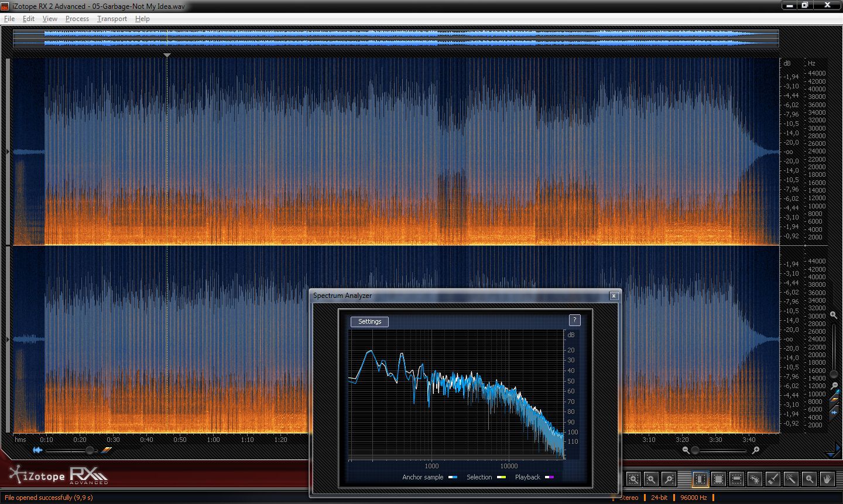The height and width of the screenshot is (504, 843).
Task: Click the Playback legend swatch
Action: coord(549,477)
